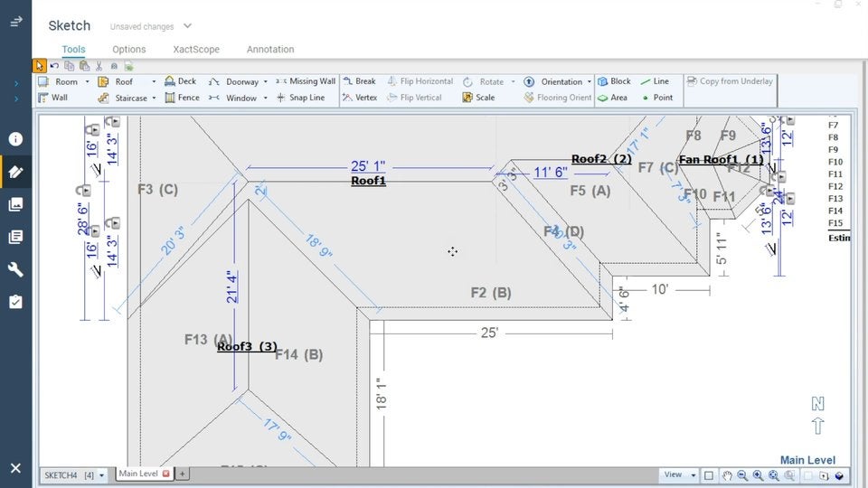868x488 pixels.
Task: Switch to the XactScope tab
Action: [x=196, y=50]
